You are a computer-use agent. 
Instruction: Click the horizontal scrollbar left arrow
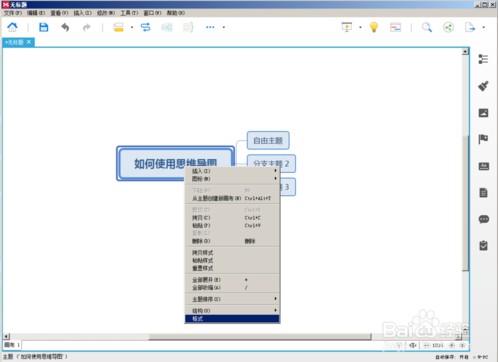pos(6,337)
